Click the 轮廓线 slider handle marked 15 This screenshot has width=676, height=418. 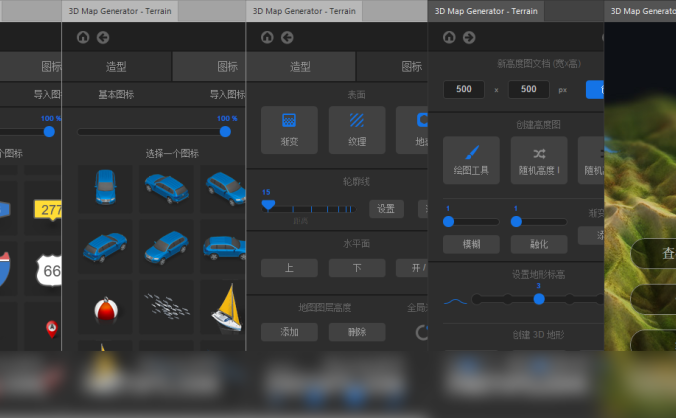tap(268, 204)
